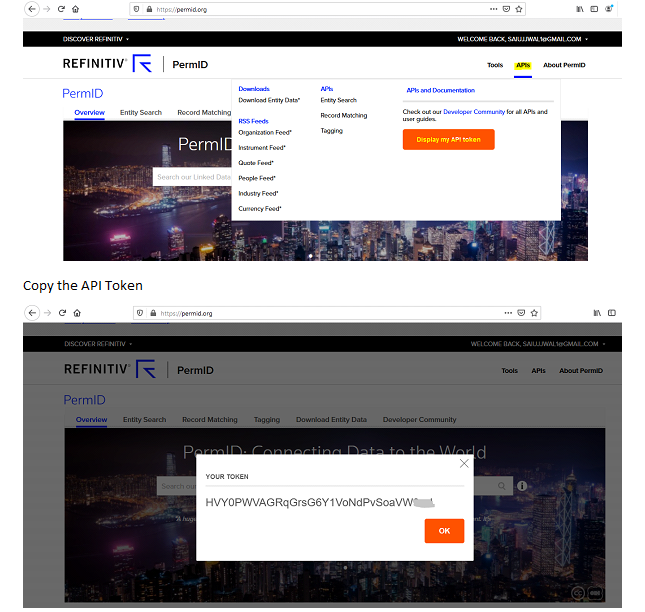This screenshot has width=645, height=612.
Task: Click shield tracking icon in upper address bar
Action: coord(137,9)
